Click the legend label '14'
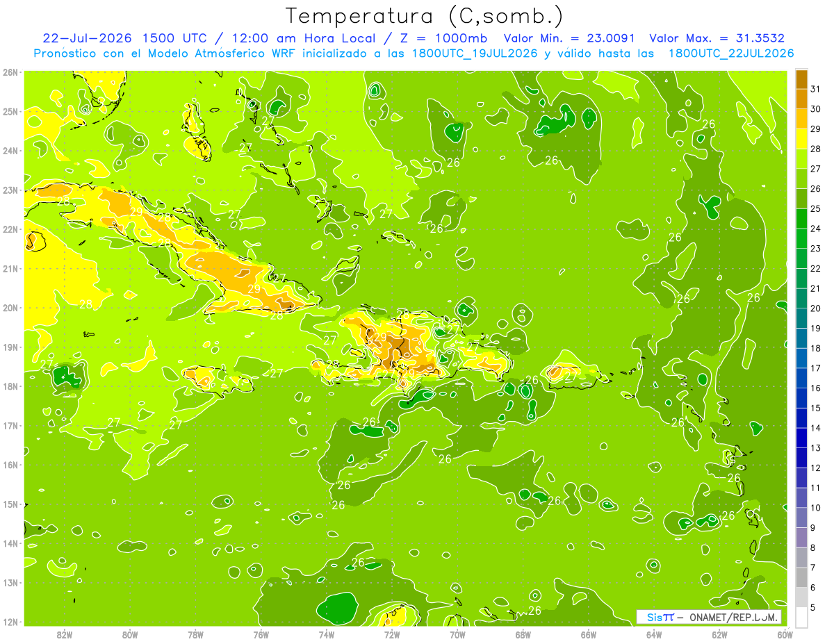Image resolution: width=834 pixels, height=644 pixels. (815, 428)
